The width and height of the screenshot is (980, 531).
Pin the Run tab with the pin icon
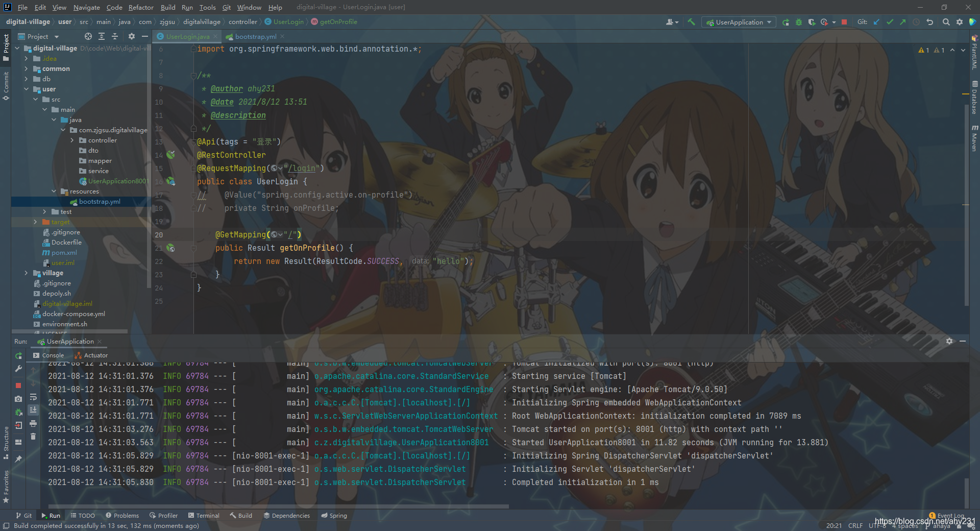coord(18,459)
